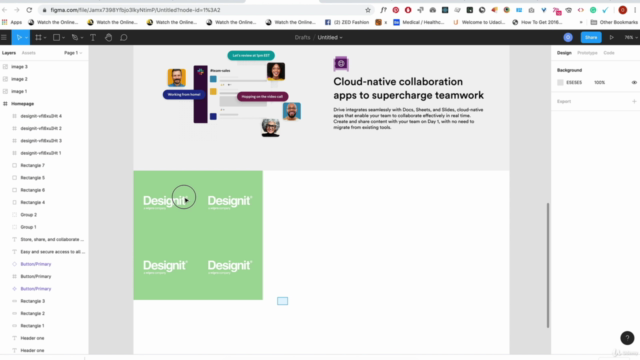Viewport: 640px width, 360px height.
Task: Click the frame icon of Homepage layer
Action: pos(5,104)
